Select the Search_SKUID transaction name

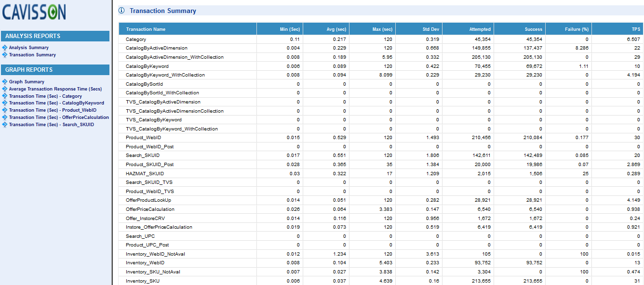coord(143,155)
